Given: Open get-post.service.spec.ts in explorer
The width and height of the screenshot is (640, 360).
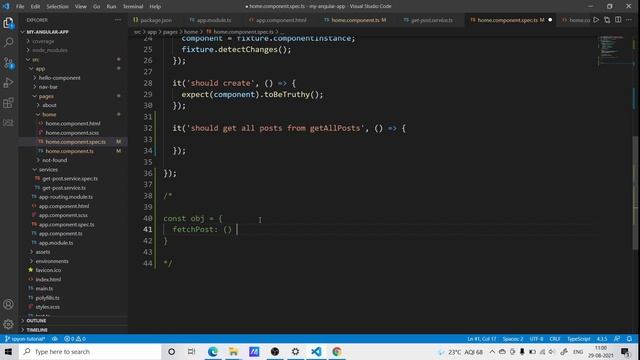Looking at the screenshot, I should 70,178.
